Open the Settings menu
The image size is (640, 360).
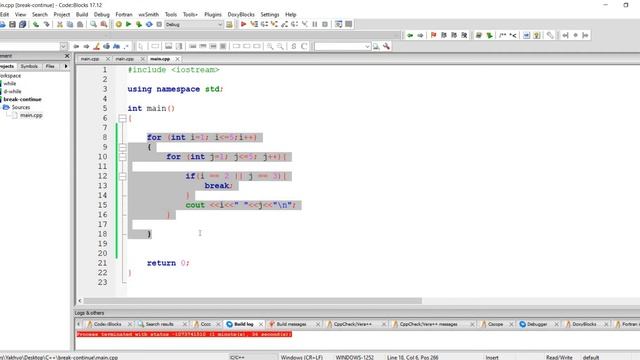pyautogui.click(x=270, y=14)
